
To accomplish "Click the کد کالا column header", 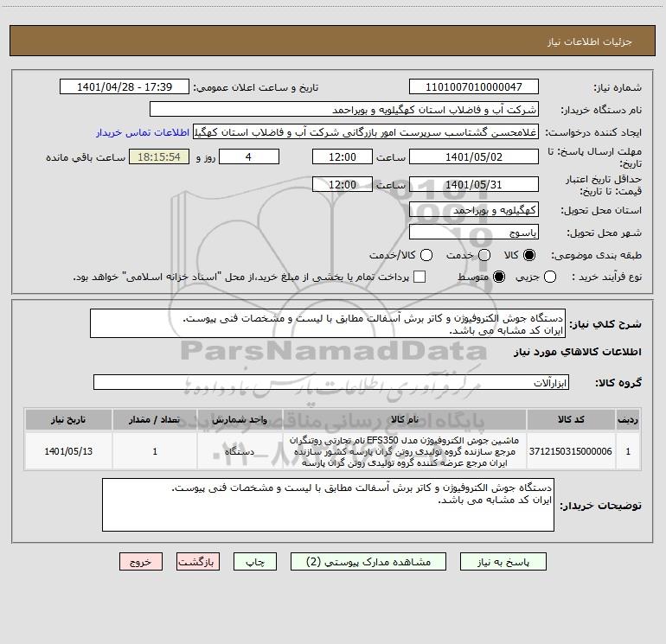I will click(571, 419).
